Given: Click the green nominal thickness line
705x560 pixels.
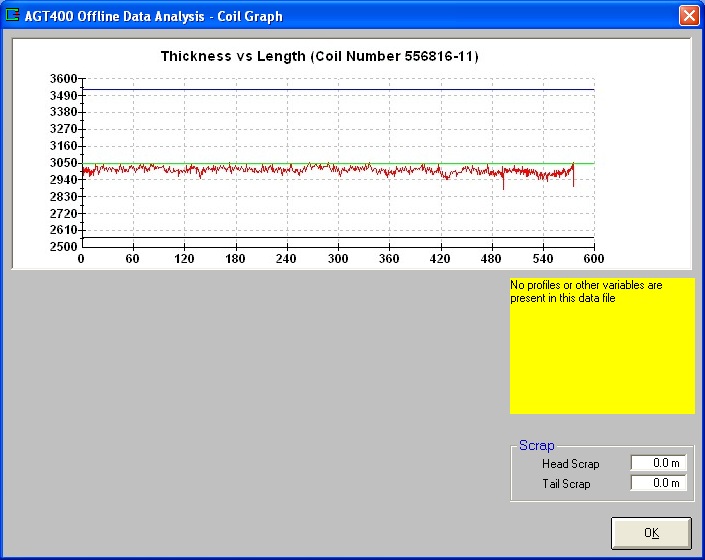Looking at the screenshot, I should [x=339, y=164].
